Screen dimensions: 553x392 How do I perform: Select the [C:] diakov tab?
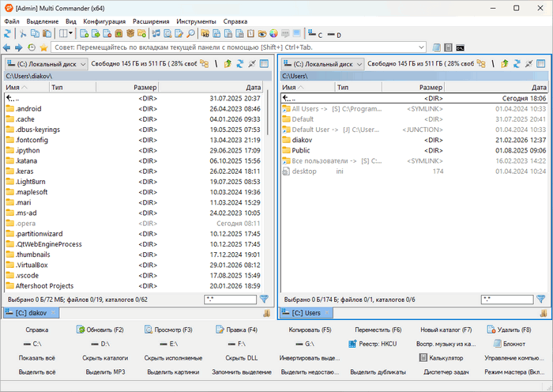31,313
